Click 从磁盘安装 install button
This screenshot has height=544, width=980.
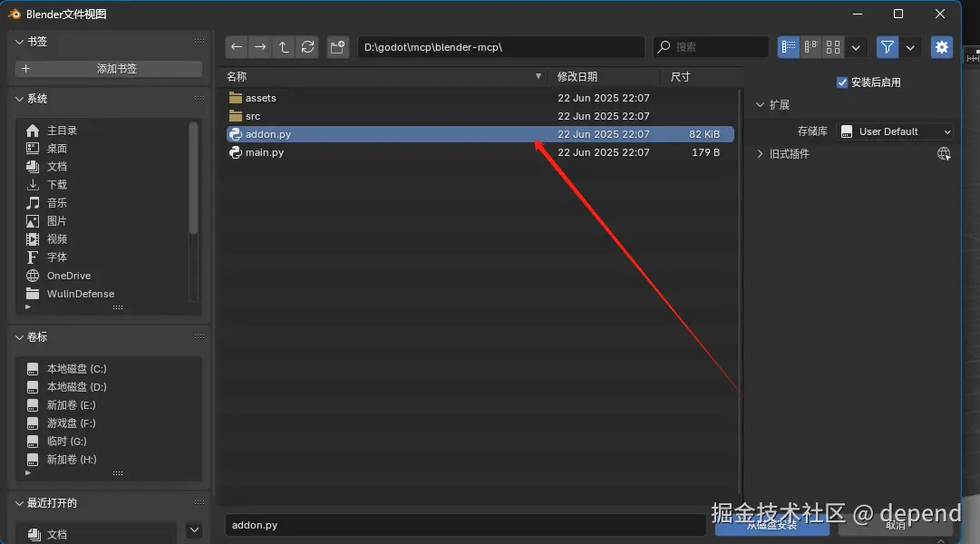click(771, 525)
